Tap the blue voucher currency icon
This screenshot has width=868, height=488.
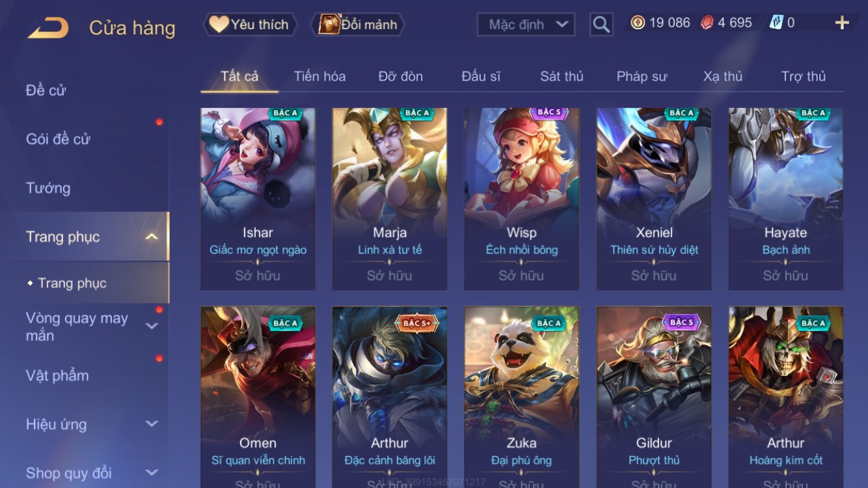click(x=776, y=23)
